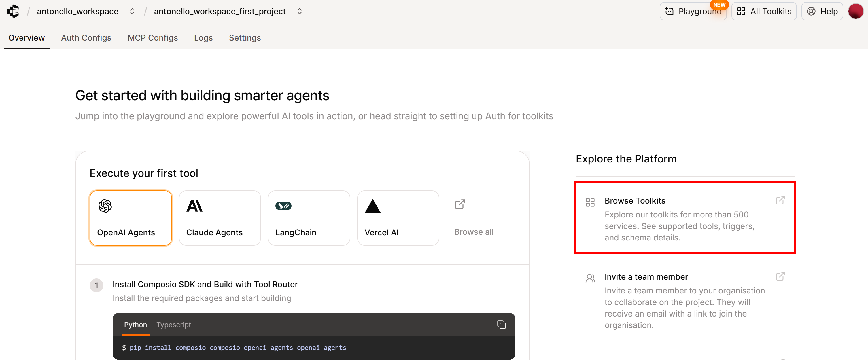Open the Playground from the top bar

[x=693, y=11]
